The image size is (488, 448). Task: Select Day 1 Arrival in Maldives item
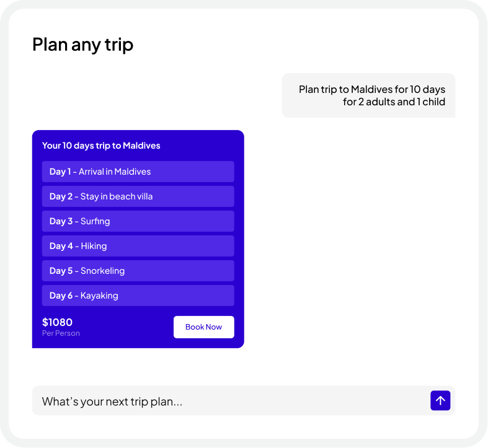[138, 172]
